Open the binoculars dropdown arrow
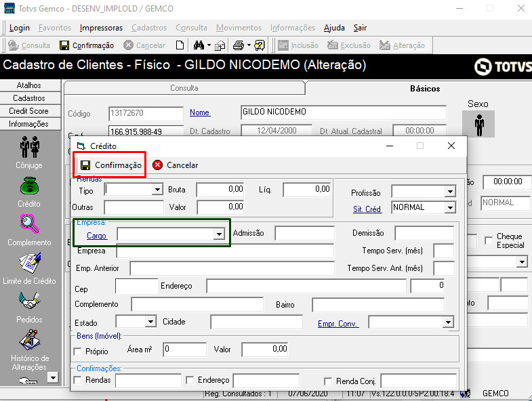The height and width of the screenshot is (401, 532). click(x=209, y=45)
